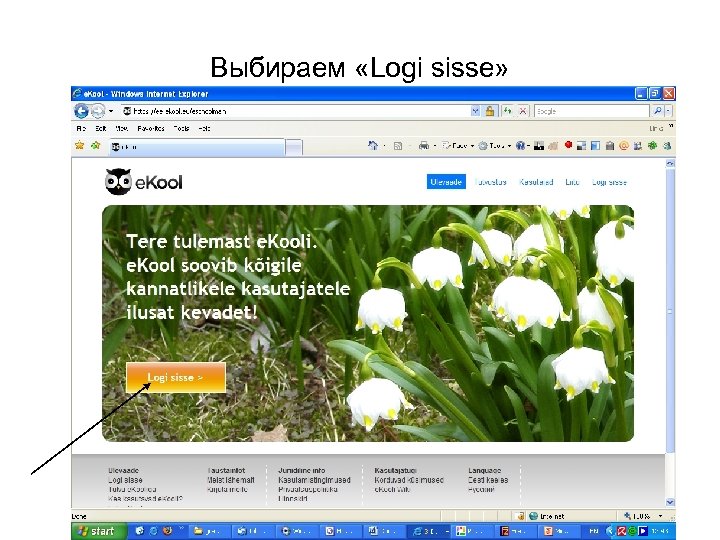Image resolution: width=720 pixels, height=540 pixels.
Task: Open the Tools menu
Action: [181, 129]
